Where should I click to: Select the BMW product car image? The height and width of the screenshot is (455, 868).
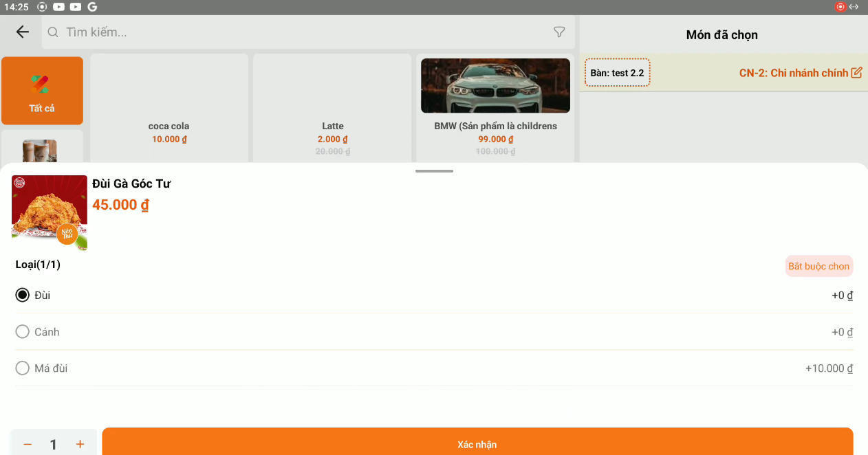[x=495, y=86]
